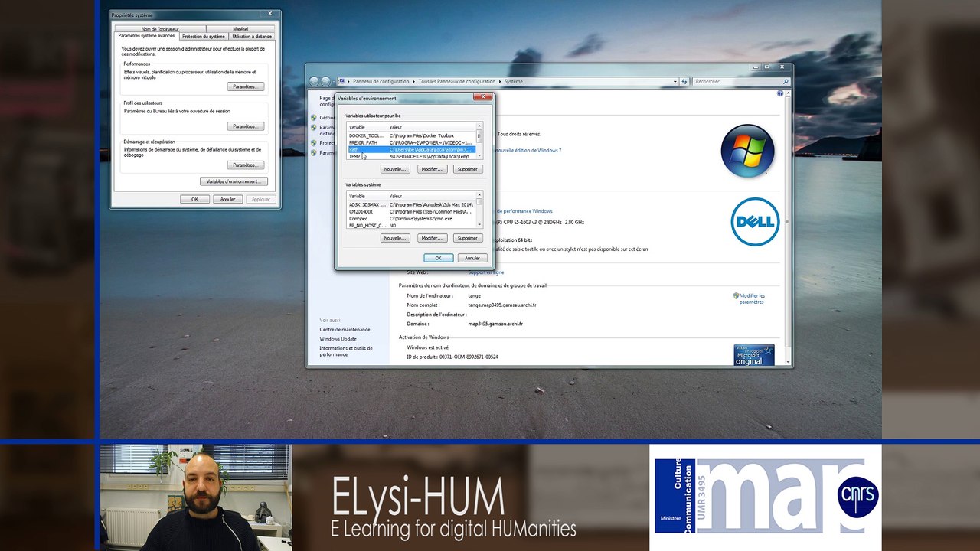
Task: Open Paramètres in the Performances section
Action: (x=246, y=86)
